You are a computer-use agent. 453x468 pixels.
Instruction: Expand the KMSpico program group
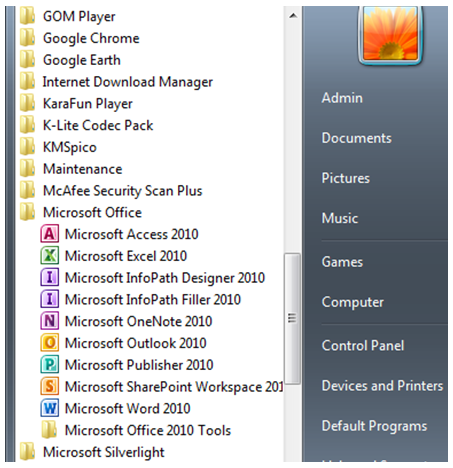tap(58, 147)
